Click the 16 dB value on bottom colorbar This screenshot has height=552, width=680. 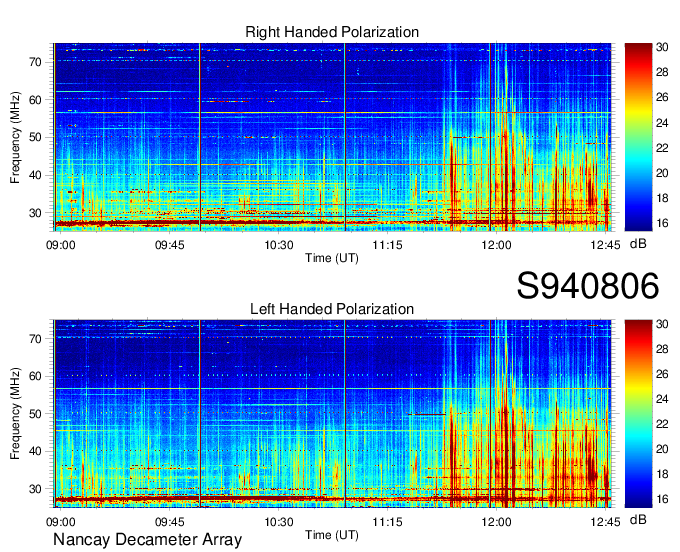662,500
